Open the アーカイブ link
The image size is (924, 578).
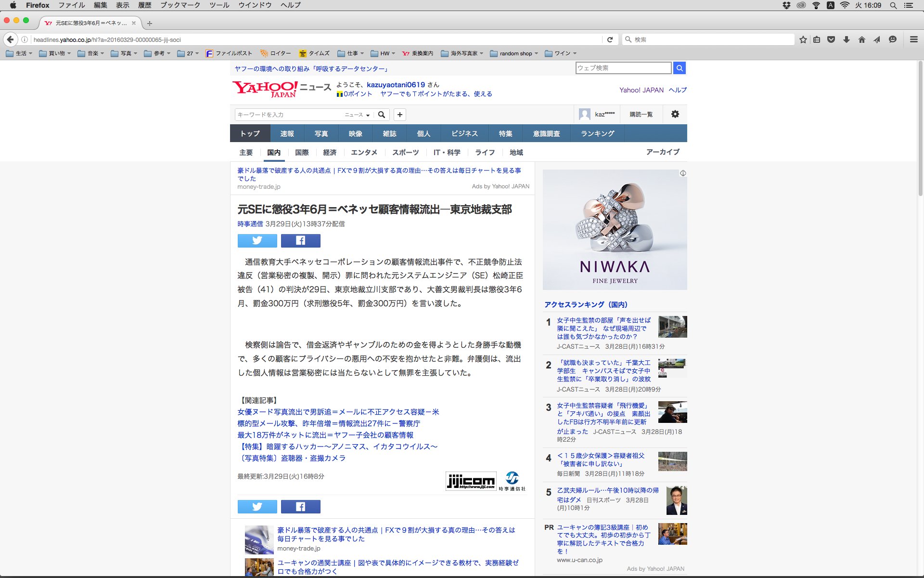click(662, 152)
